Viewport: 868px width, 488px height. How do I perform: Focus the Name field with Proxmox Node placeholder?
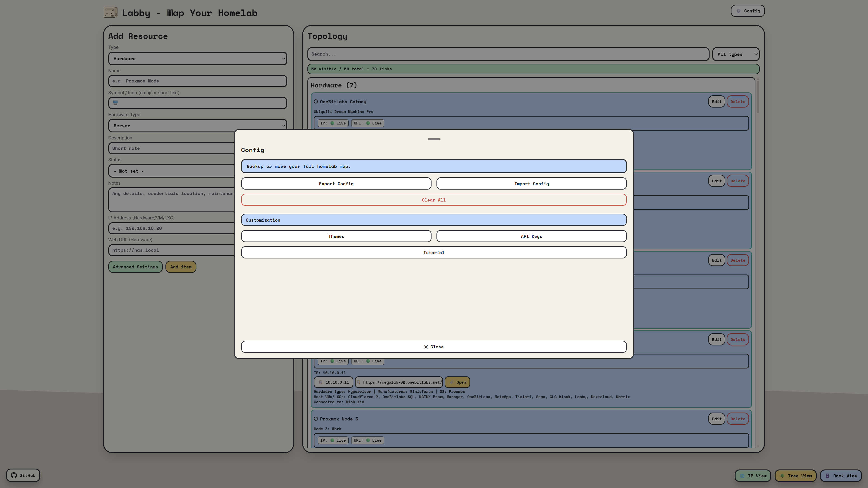click(198, 81)
